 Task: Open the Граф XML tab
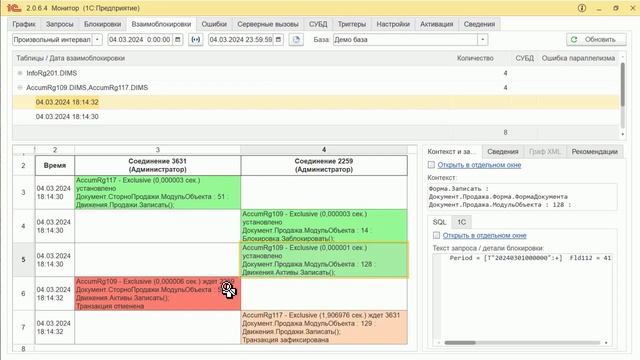click(544, 151)
